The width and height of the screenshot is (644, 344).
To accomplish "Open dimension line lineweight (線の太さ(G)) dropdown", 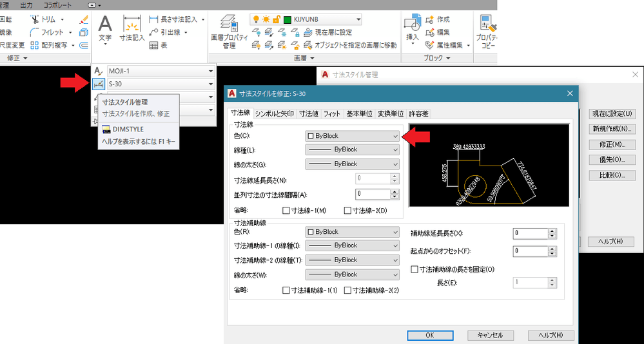I will pyautogui.click(x=353, y=164).
